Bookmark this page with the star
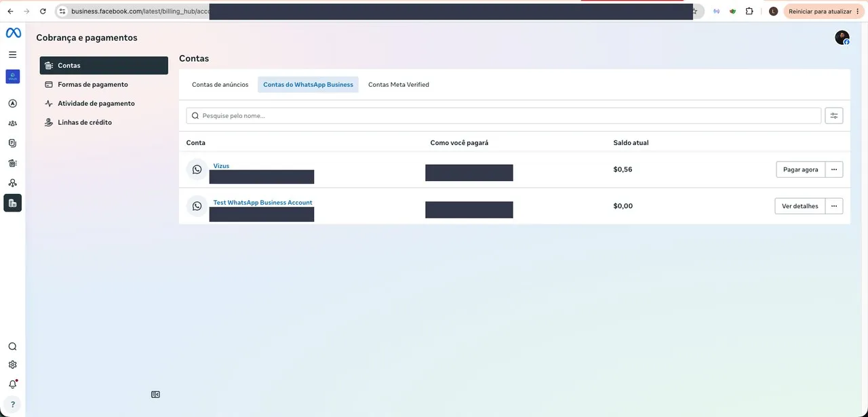868x417 pixels. (x=694, y=12)
